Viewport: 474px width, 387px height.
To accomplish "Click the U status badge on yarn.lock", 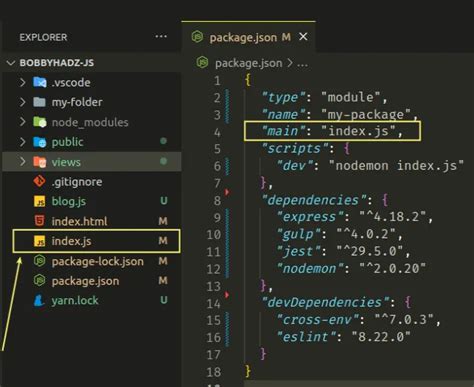I will click(164, 300).
